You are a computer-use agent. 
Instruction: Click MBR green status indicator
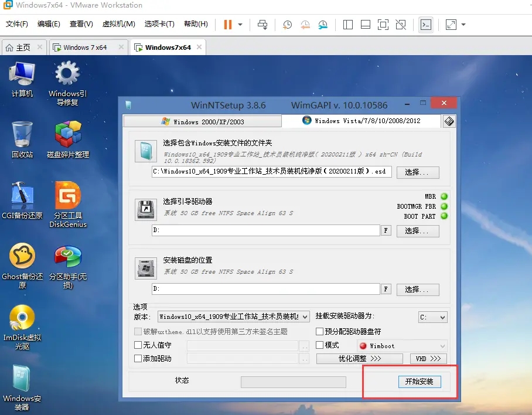(444, 196)
